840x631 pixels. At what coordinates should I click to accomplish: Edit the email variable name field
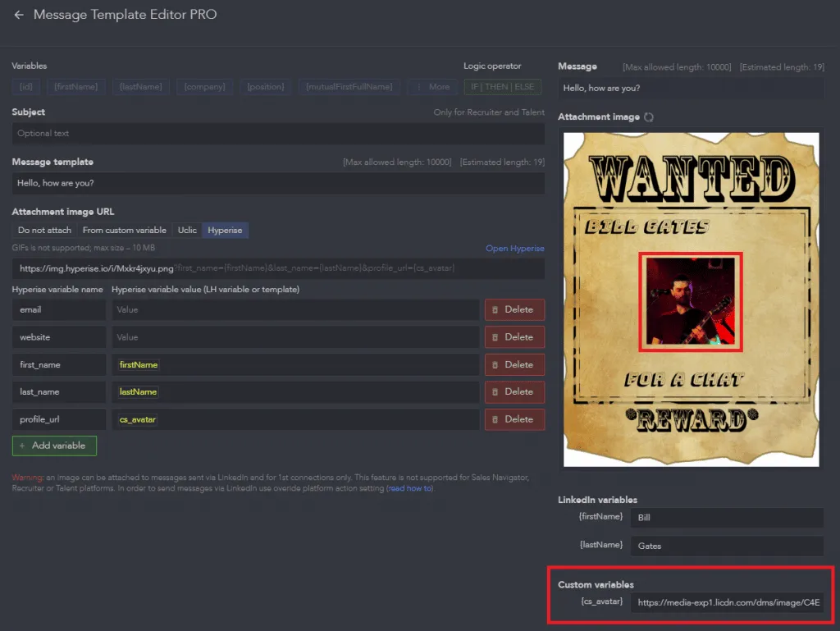coord(59,309)
